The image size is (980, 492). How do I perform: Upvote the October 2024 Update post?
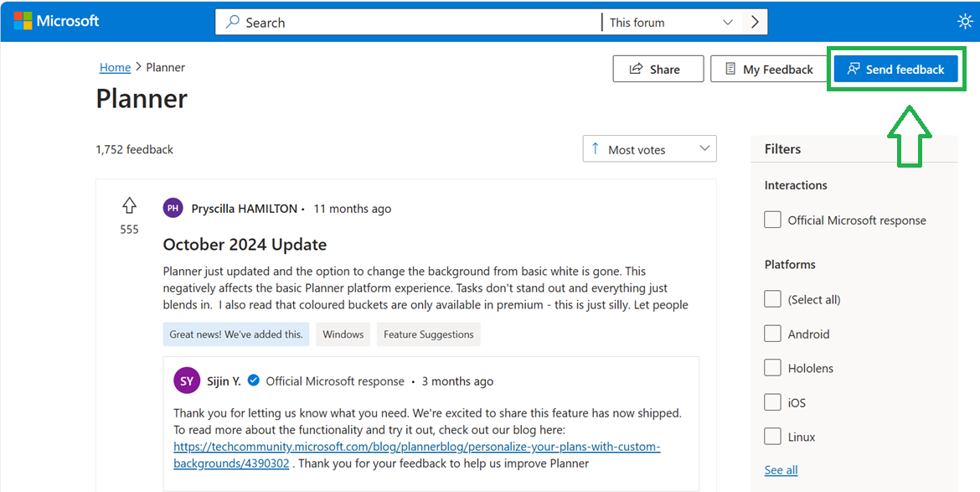129,205
